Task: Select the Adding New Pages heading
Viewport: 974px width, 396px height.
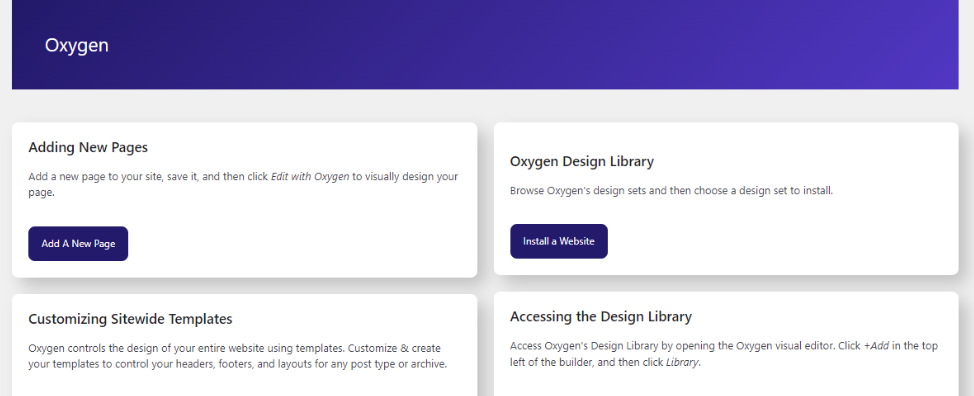Action: pyautogui.click(x=88, y=148)
